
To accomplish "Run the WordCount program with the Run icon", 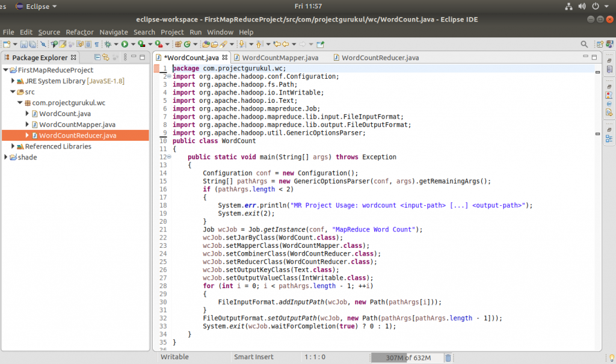I will coord(126,43).
